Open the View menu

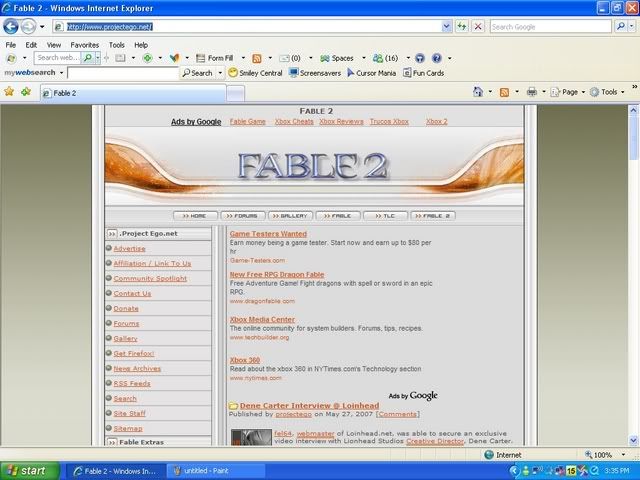[54, 45]
